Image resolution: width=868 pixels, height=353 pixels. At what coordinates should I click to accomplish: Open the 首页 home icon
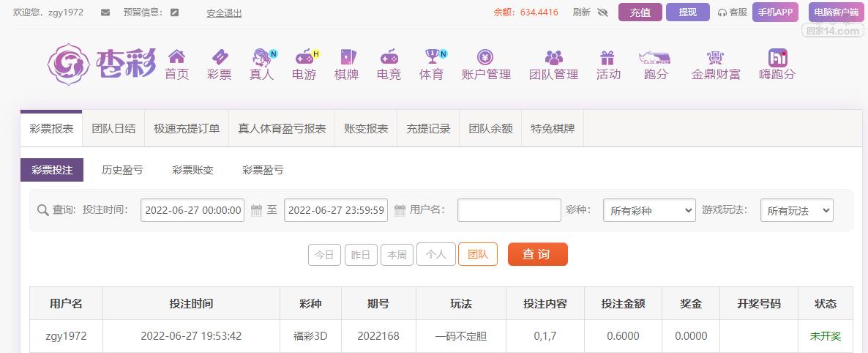tap(176, 57)
